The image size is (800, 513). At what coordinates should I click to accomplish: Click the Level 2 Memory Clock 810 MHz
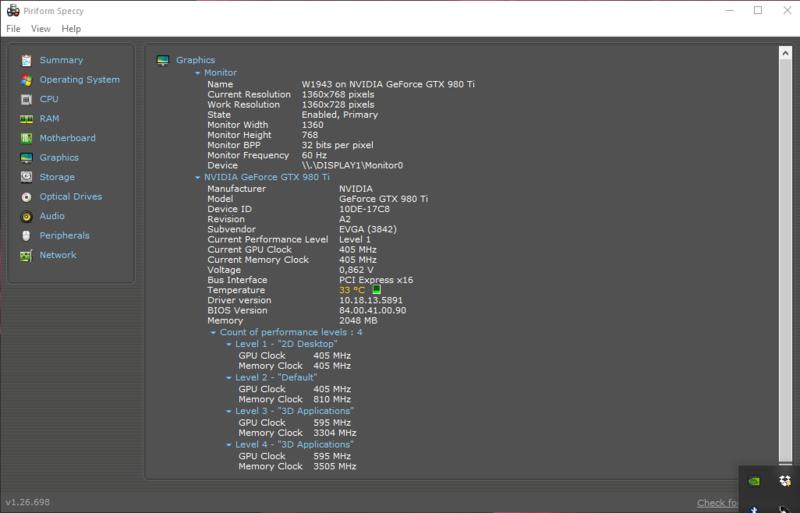pyautogui.click(x=332, y=399)
